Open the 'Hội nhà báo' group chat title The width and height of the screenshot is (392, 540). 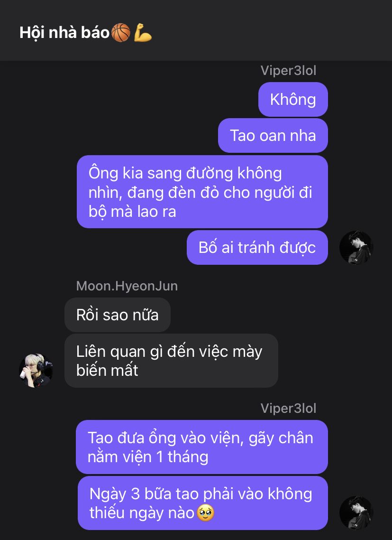pos(86,33)
